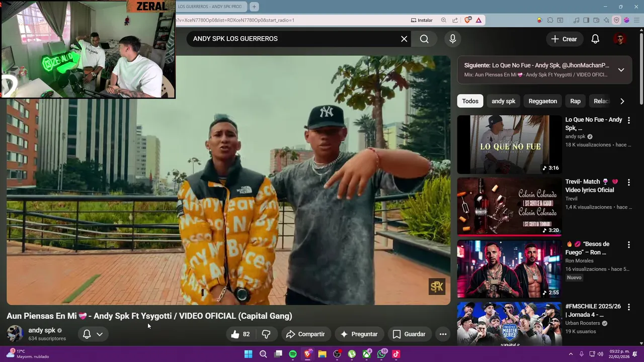
Task: Open the browser extensions puzzle icon
Action: point(550,20)
